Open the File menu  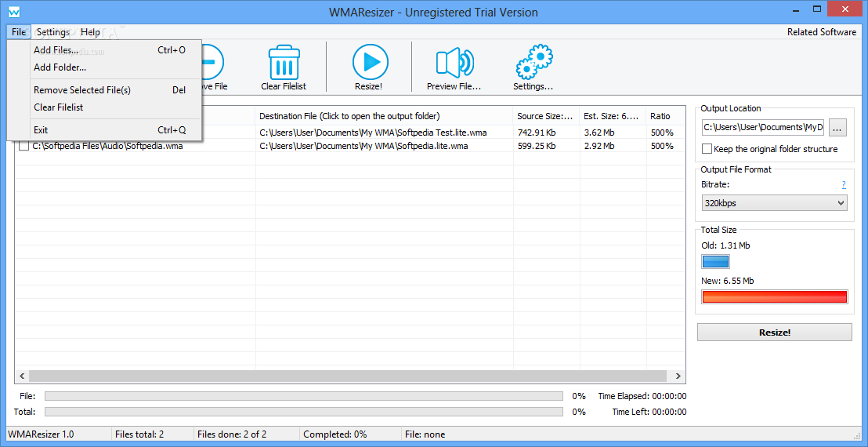click(x=19, y=32)
